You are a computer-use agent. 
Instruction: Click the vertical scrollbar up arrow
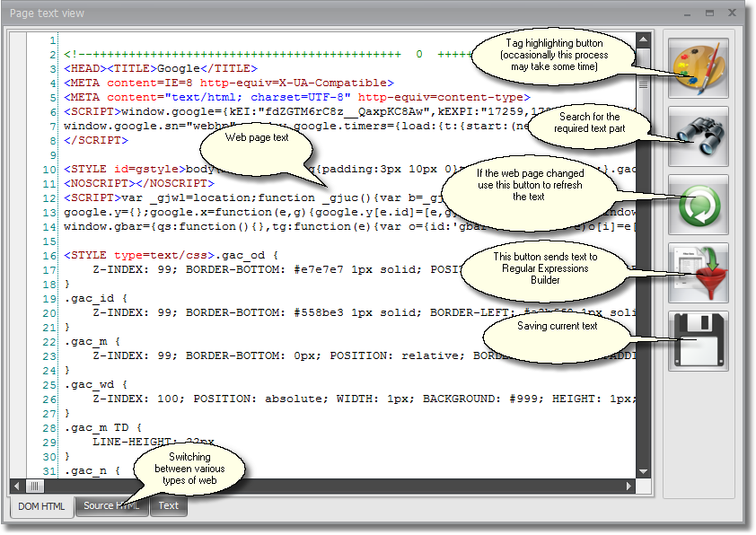point(643,39)
